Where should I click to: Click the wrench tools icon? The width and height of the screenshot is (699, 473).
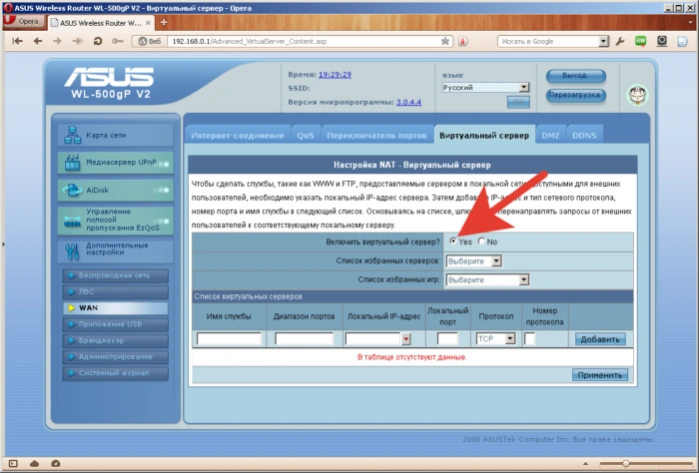click(x=620, y=41)
